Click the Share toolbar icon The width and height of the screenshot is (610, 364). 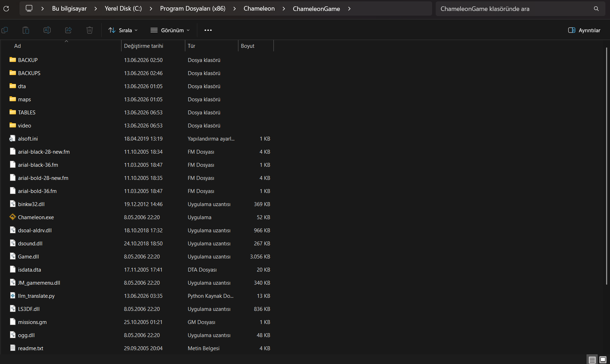coord(68,30)
